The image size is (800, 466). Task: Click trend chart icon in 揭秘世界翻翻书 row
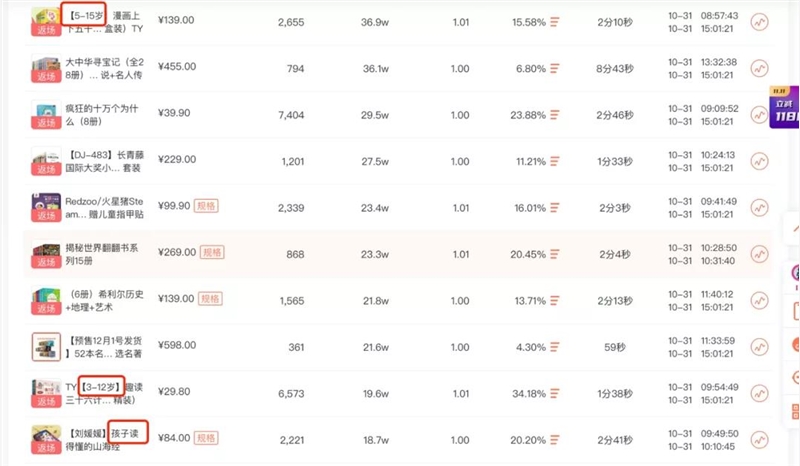[x=759, y=254]
